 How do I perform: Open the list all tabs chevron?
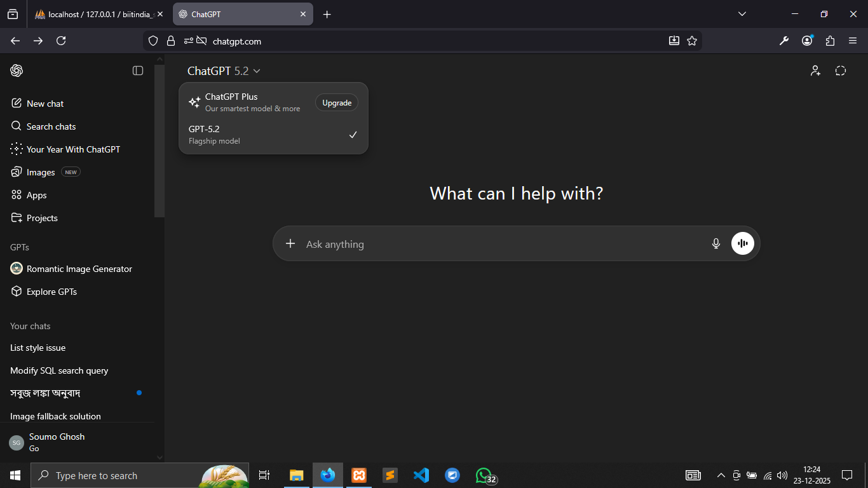click(x=742, y=14)
